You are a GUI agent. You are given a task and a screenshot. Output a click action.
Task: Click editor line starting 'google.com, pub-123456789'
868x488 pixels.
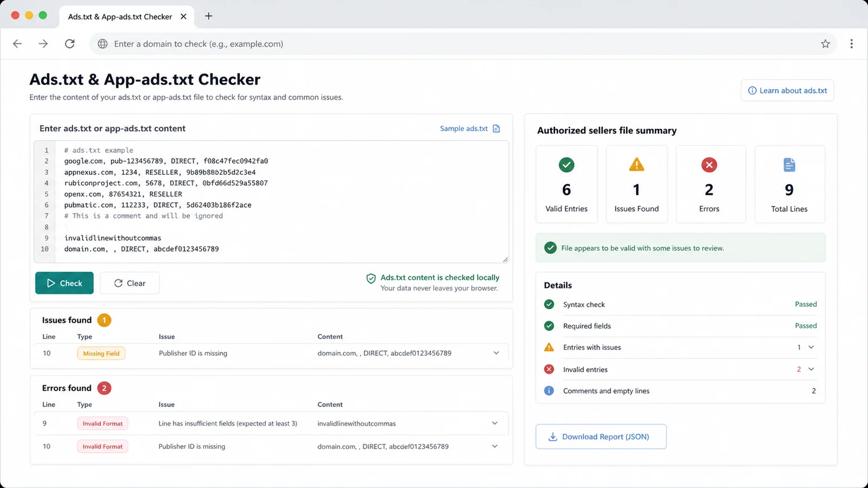[166, 161]
